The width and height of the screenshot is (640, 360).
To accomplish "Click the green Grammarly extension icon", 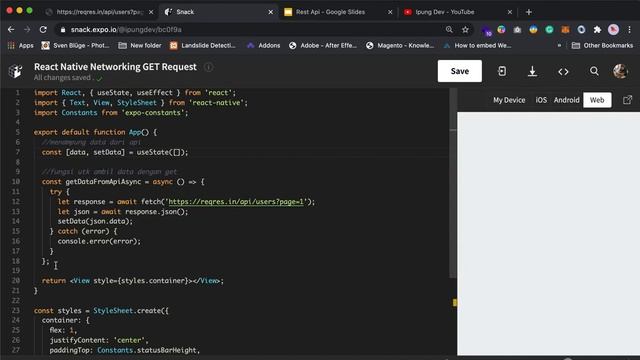I will (x=549, y=29).
